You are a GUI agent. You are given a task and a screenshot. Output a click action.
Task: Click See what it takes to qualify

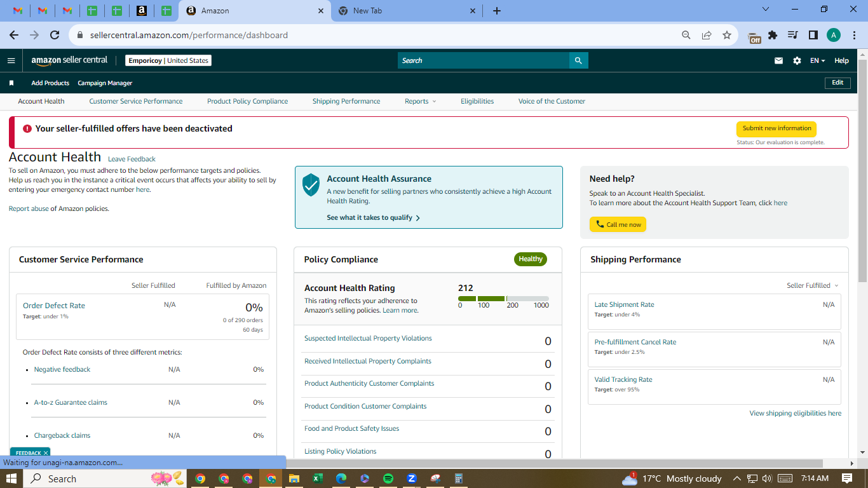click(374, 217)
